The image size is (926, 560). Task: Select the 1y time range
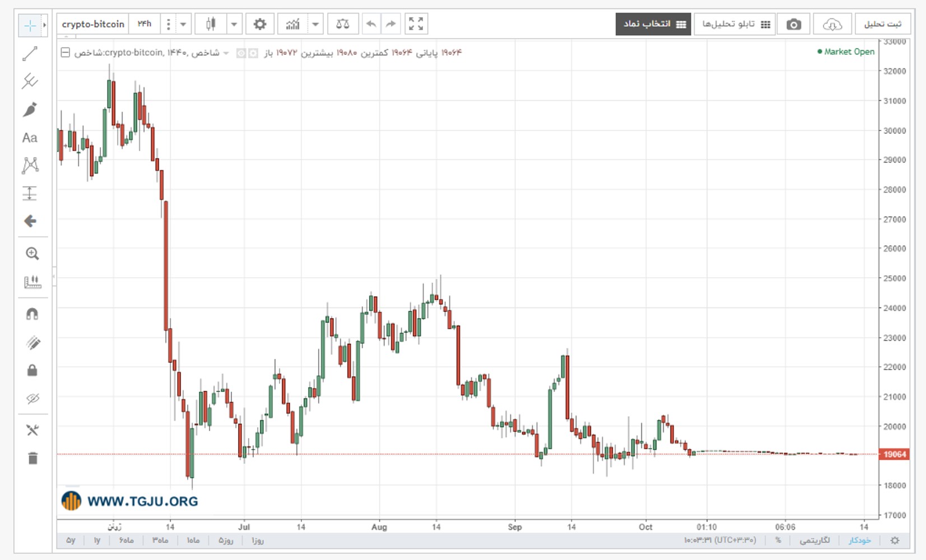tap(97, 540)
